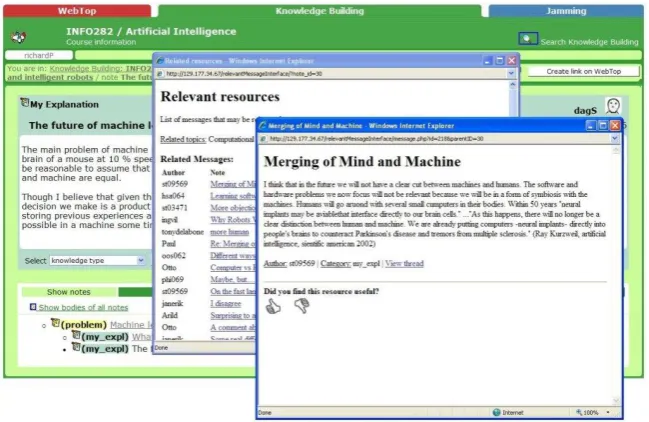Click IE page icon in Related resources address bar

click(x=160, y=74)
